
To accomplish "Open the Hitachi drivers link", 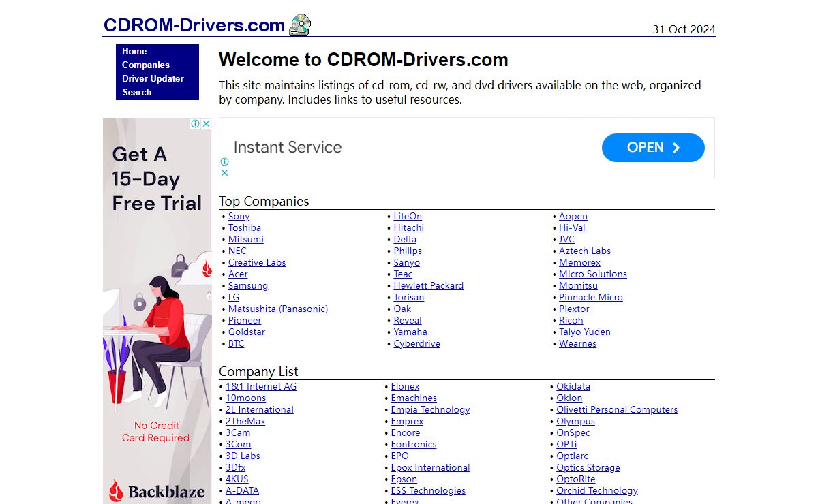I will click(x=408, y=227).
